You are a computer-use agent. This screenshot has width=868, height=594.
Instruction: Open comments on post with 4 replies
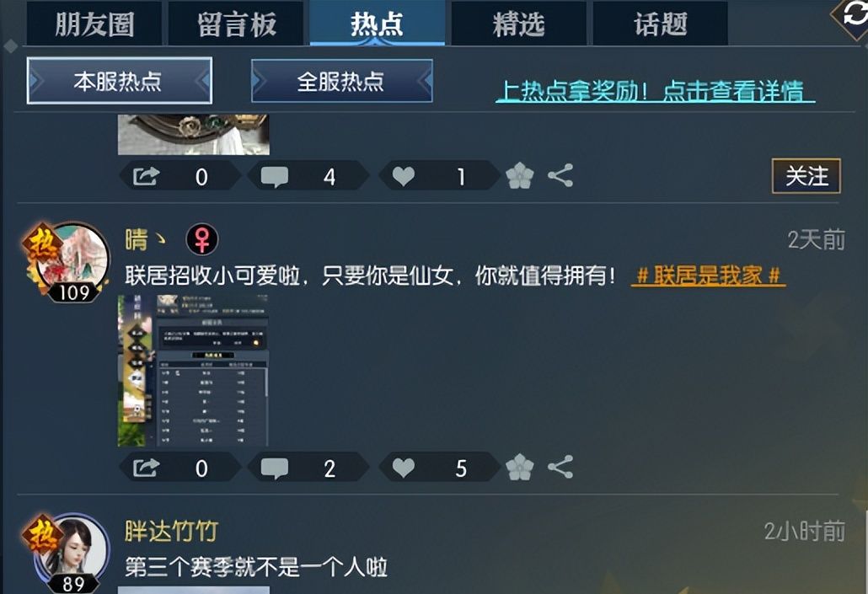(275, 177)
